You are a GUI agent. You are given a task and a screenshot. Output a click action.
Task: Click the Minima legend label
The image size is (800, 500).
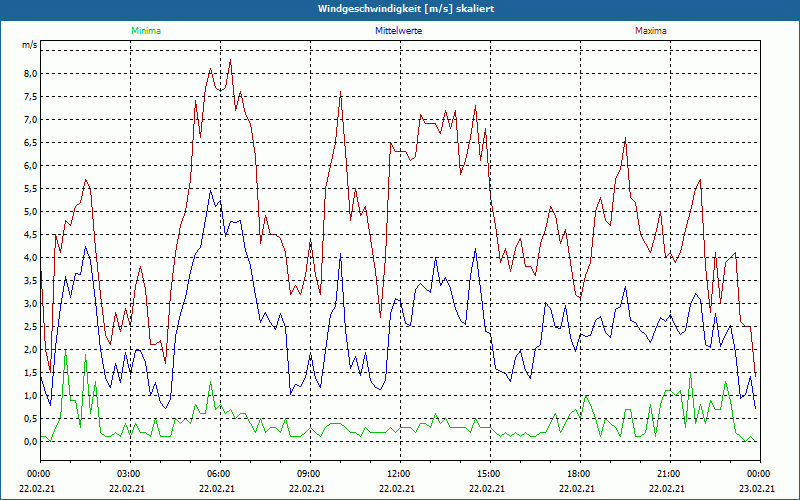point(146,31)
